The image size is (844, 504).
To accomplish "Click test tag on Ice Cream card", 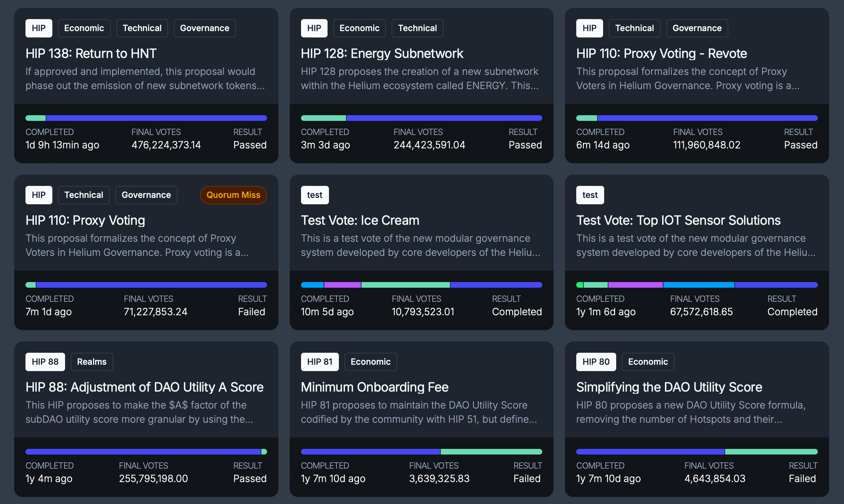I will coord(315,195).
